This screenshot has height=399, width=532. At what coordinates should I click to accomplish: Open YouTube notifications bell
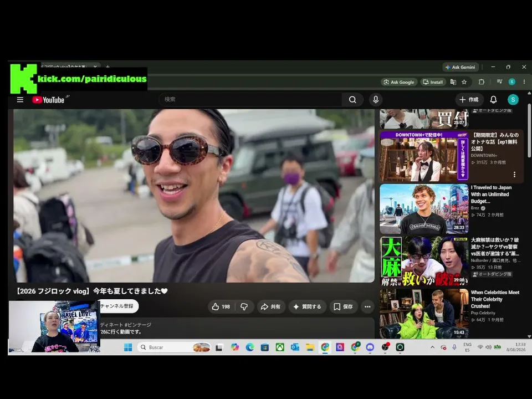(493, 100)
